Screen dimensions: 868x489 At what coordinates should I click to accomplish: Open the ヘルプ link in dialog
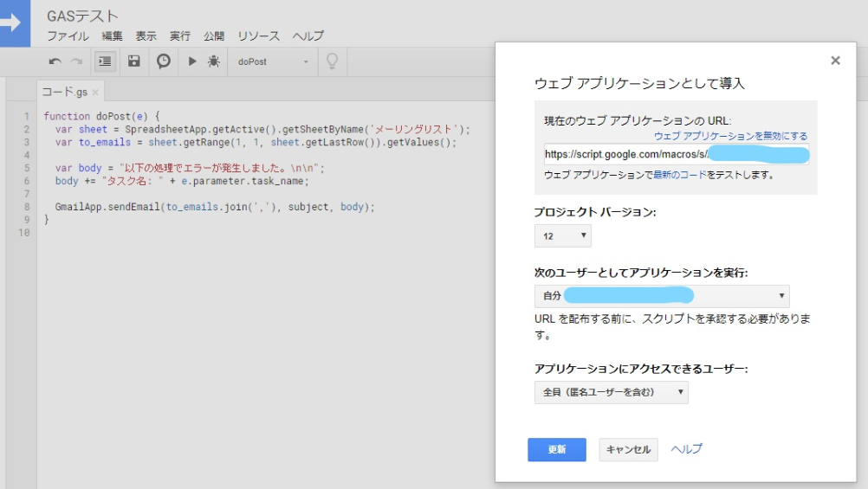[x=686, y=449]
